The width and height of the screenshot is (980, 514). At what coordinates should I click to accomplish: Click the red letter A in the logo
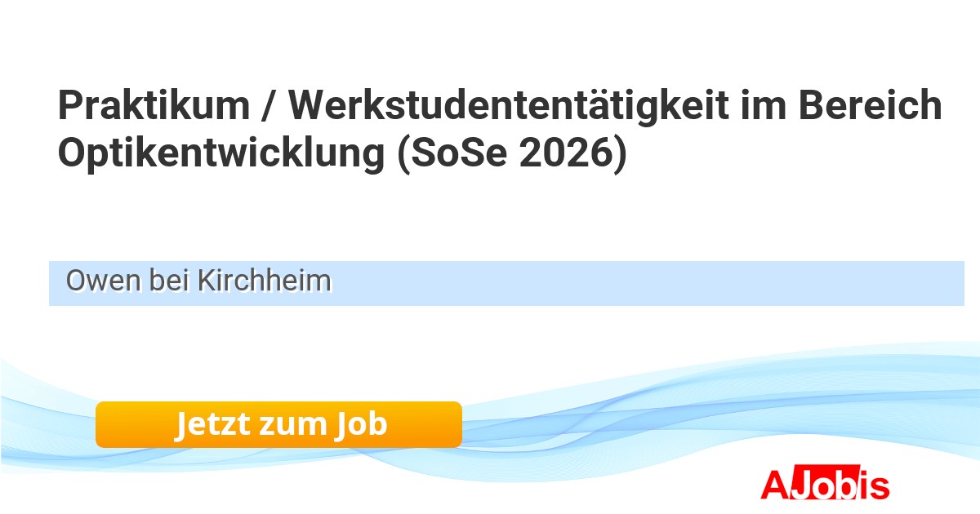click(x=773, y=485)
